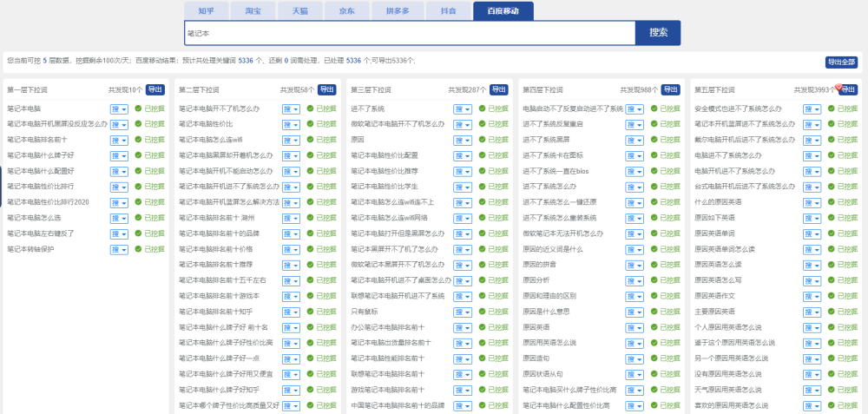Click green check icon beside 笔记本电脑排名前十价格
The height and width of the screenshot is (414, 868).
(310, 249)
